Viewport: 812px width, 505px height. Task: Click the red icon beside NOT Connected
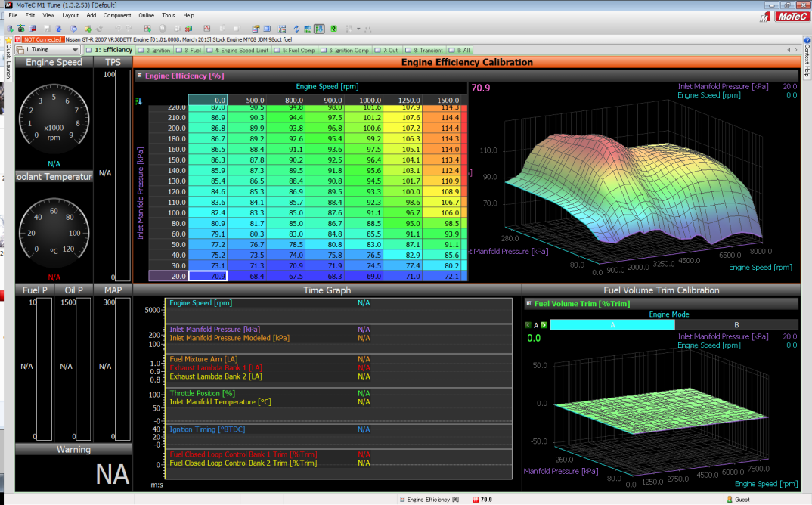[x=18, y=39]
